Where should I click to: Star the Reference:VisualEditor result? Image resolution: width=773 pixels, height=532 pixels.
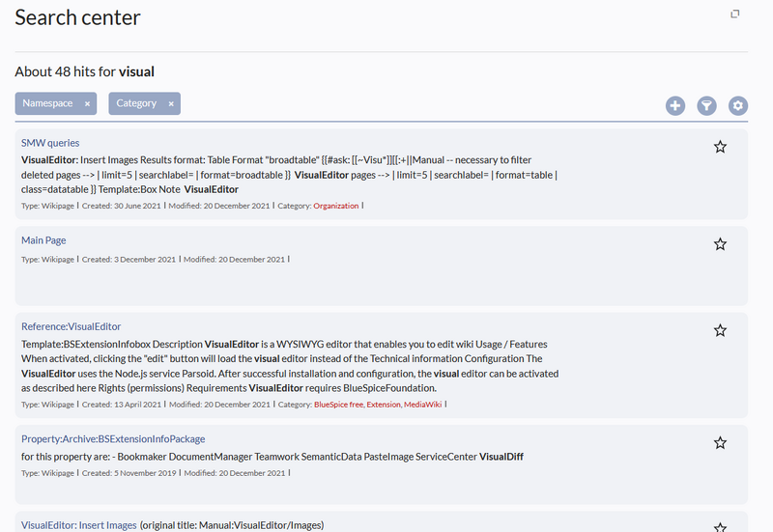720,330
